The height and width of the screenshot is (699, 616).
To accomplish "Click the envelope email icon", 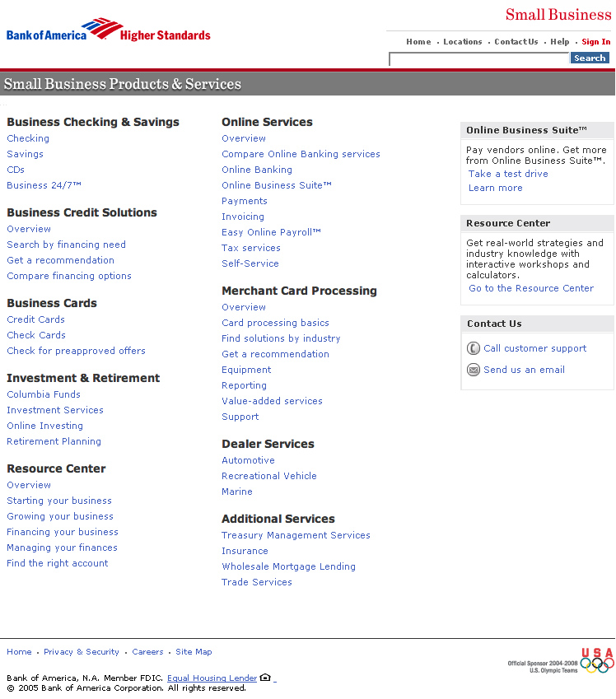I will [x=474, y=370].
